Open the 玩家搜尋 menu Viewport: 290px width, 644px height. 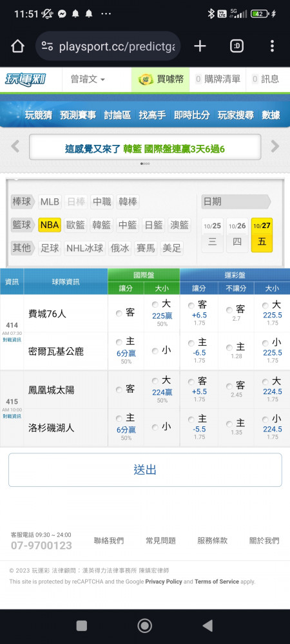[x=236, y=115]
